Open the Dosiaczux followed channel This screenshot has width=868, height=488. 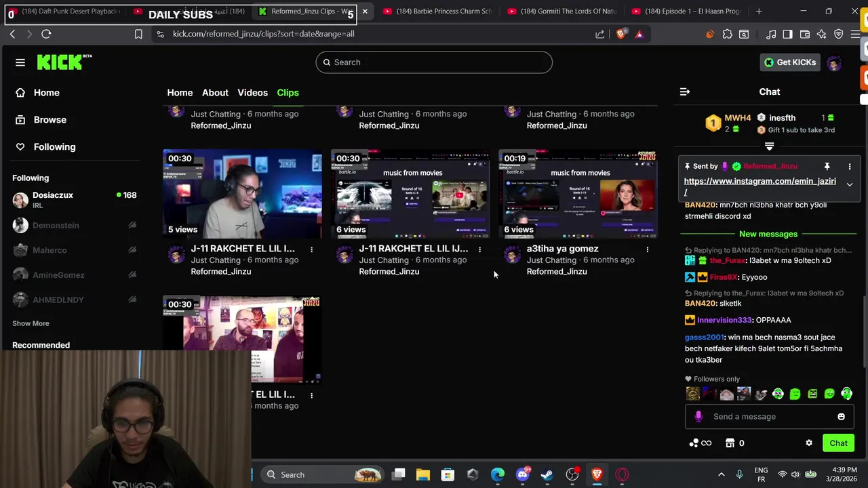pyautogui.click(x=75, y=200)
